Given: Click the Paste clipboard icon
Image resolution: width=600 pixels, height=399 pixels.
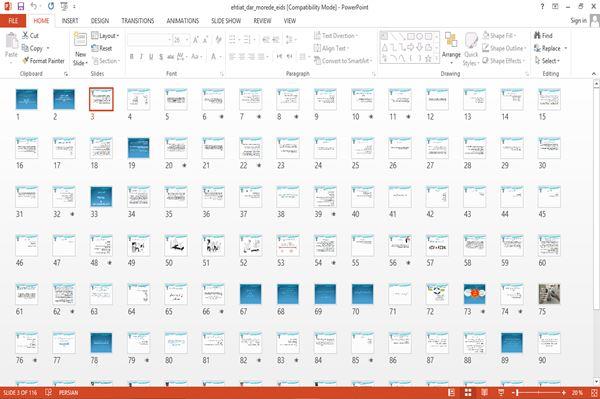Looking at the screenshot, I should (x=11, y=41).
